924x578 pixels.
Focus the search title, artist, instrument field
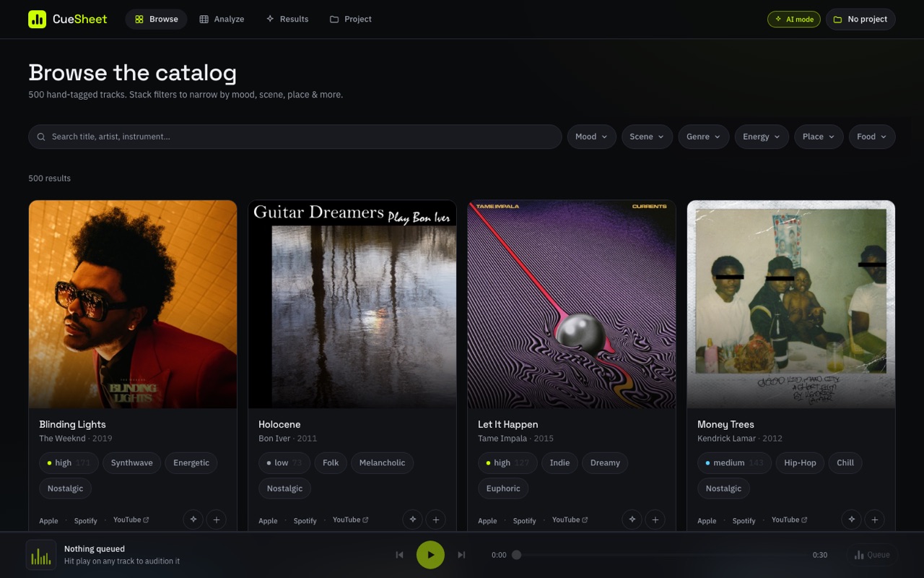295,137
